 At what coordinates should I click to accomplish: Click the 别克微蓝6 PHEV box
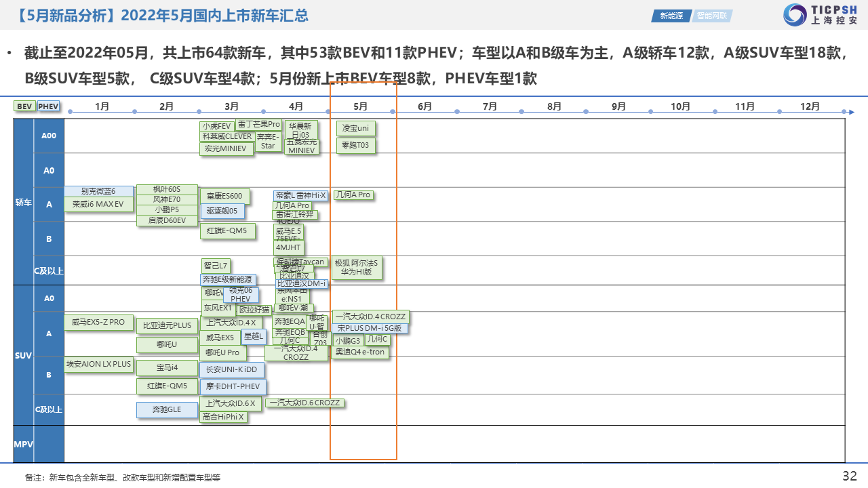click(x=98, y=191)
